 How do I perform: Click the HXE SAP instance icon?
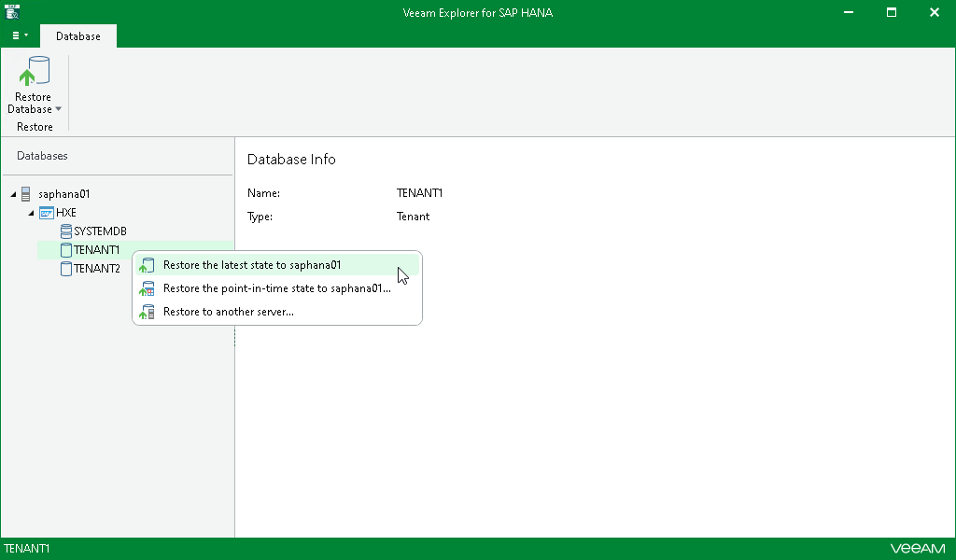point(47,213)
